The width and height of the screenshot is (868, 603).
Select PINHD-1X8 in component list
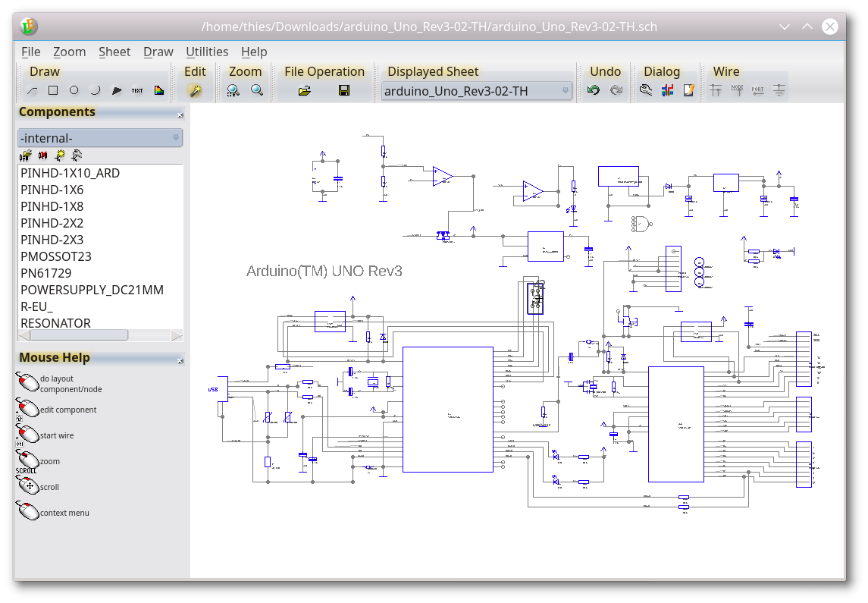pos(100,206)
